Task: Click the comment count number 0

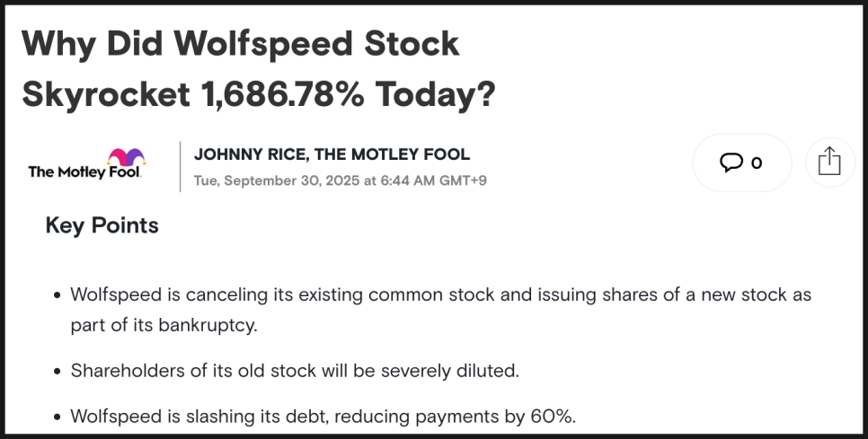Action: pos(757,162)
